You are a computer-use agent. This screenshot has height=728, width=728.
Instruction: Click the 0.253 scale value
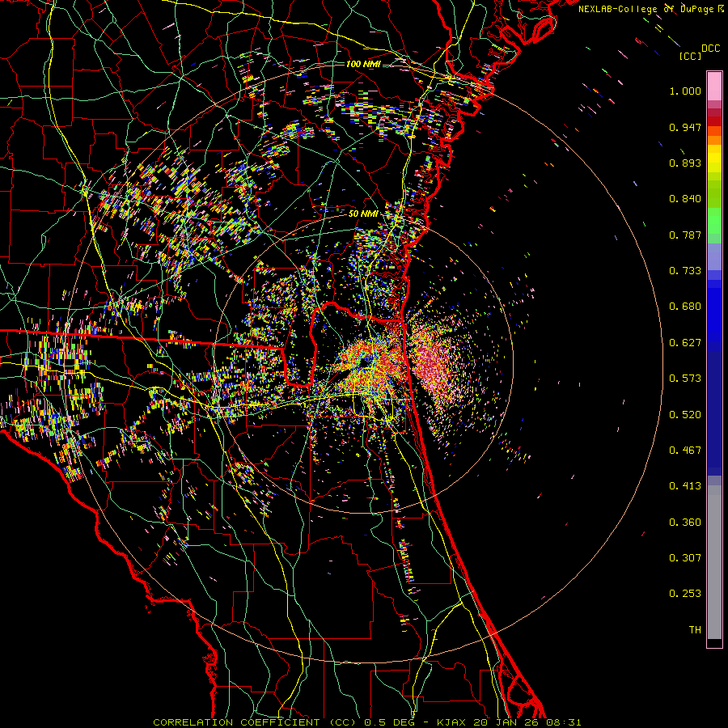pyautogui.click(x=685, y=594)
